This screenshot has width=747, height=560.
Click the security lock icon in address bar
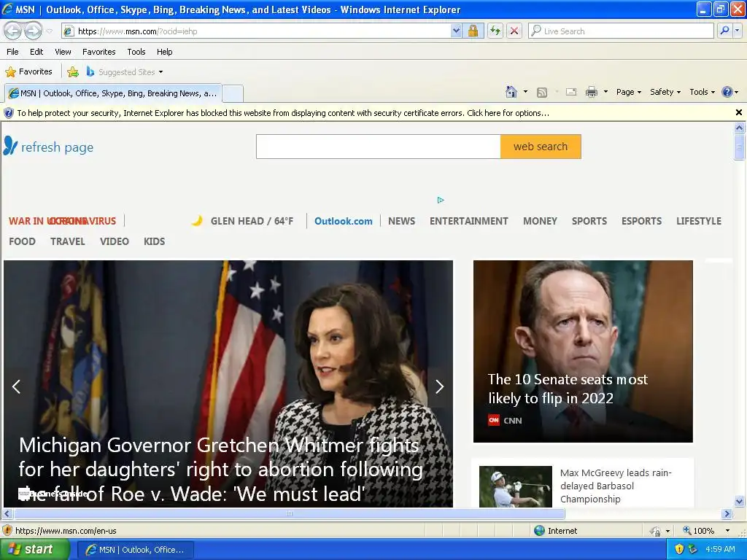[x=473, y=31]
